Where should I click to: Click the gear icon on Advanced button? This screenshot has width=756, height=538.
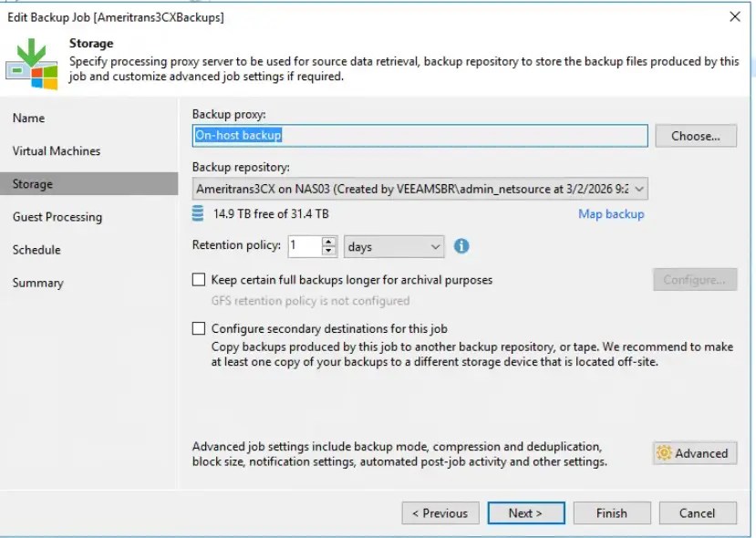tap(664, 453)
